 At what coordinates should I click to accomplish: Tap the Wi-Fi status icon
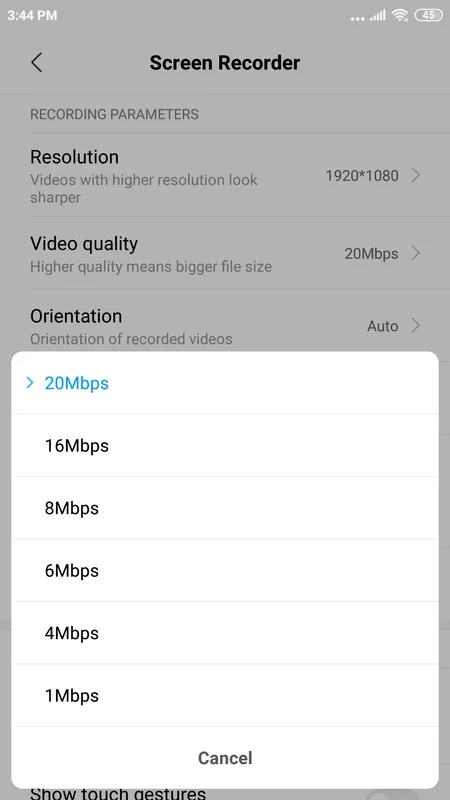(x=400, y=15)
